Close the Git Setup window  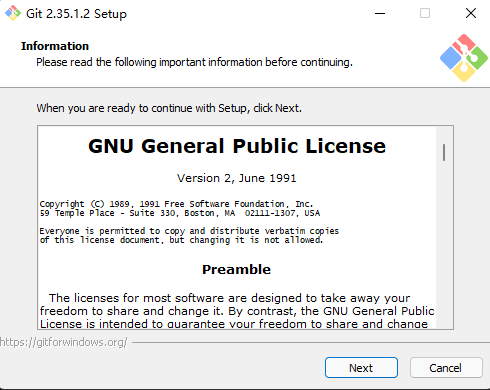[x=471, y=13]
